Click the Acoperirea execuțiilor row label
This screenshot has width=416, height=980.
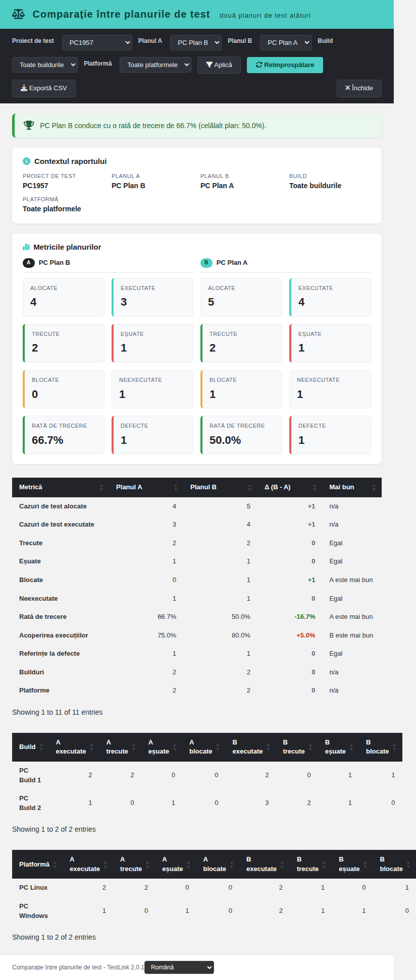coord(54,636)
